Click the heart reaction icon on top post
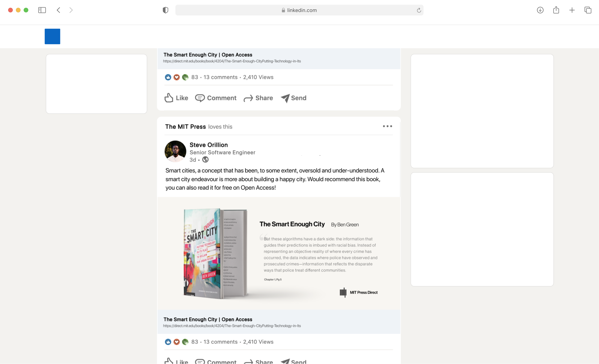 point(176,77)
